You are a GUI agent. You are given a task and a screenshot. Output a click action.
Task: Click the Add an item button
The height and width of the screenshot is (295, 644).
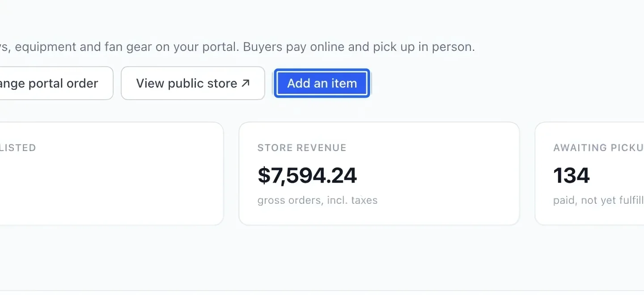point(322,83)
